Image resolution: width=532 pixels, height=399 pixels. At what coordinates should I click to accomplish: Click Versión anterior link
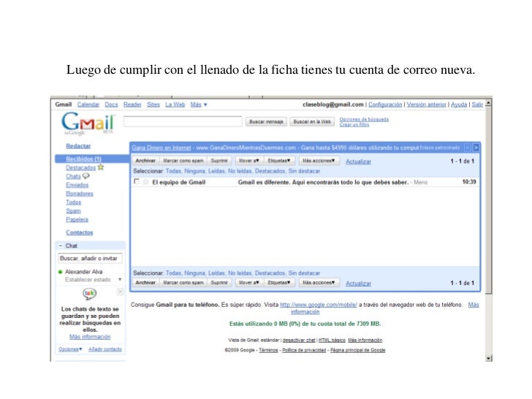[427, 104]
